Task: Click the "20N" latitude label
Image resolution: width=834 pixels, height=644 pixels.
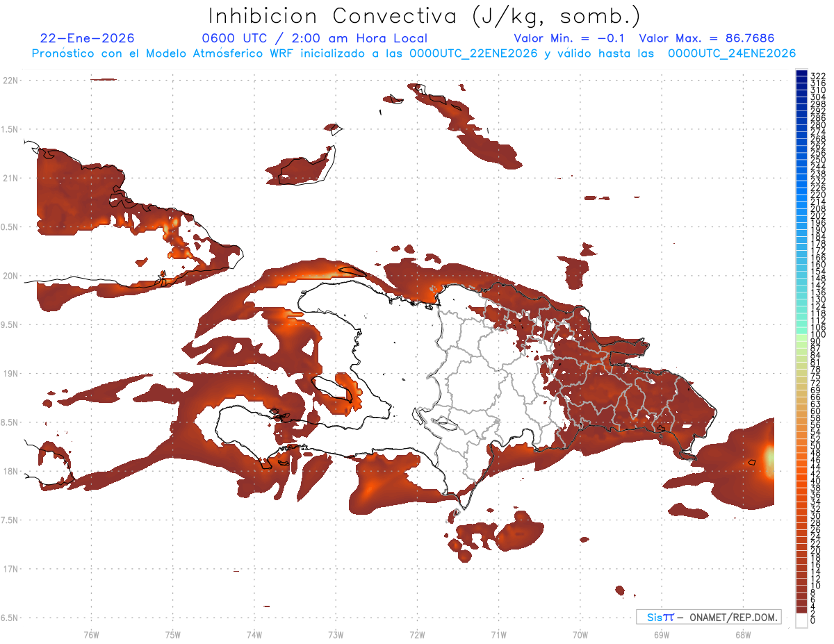Action: (x=10, y=276)
